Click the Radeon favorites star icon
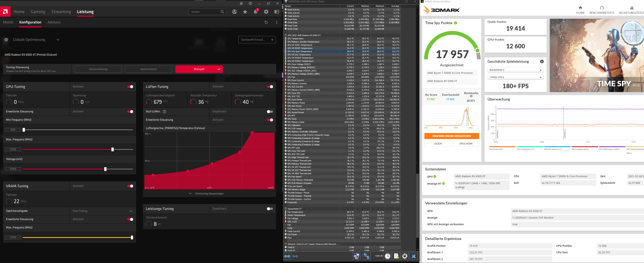Viewport: 644px width, 263px height. pos(245,12)
